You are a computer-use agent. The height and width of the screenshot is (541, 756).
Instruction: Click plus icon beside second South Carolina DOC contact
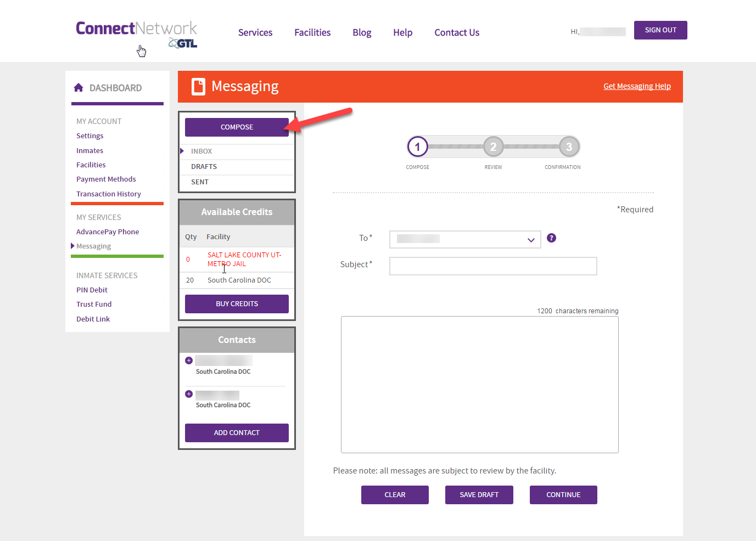[x=189, y=394]
